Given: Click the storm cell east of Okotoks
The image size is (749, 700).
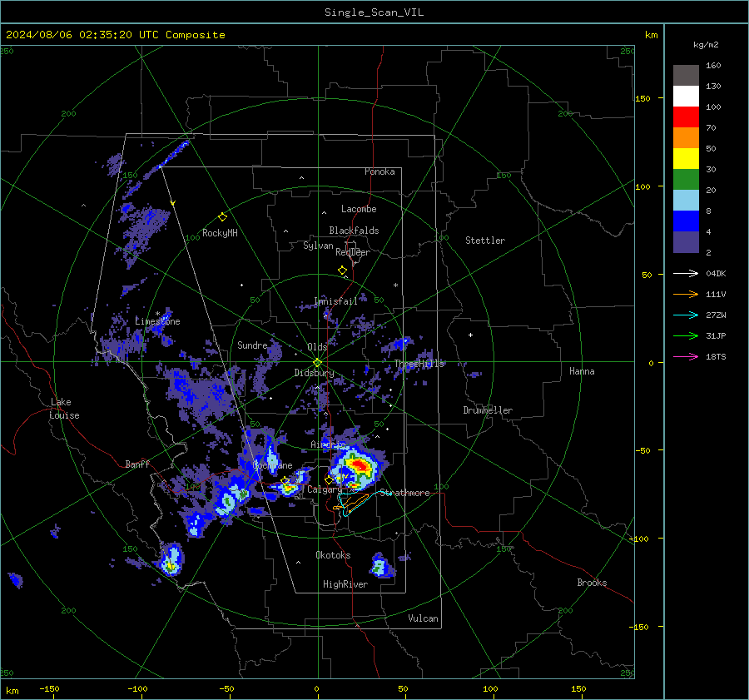Looking at the screenshot, I should coord(381,566).
